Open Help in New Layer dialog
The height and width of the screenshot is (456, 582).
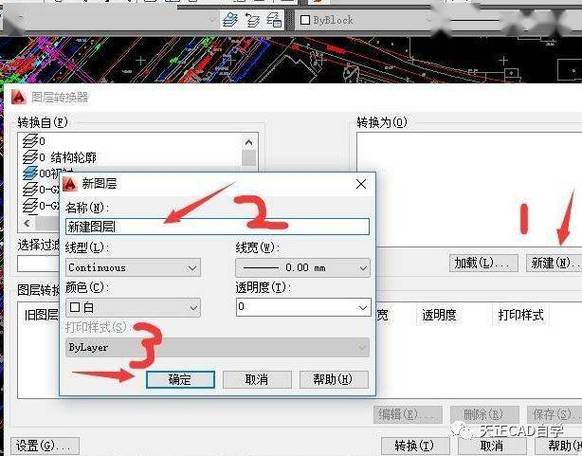334,380
